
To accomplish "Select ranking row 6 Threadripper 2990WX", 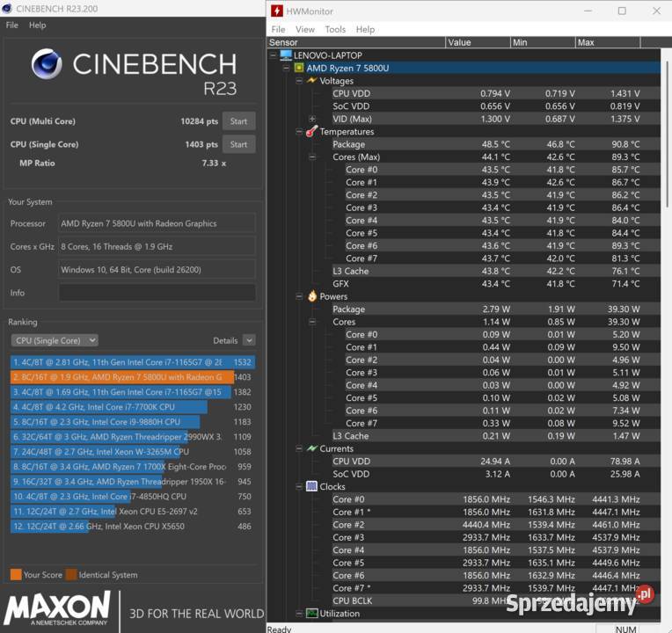I will click(x=133, y=437).
